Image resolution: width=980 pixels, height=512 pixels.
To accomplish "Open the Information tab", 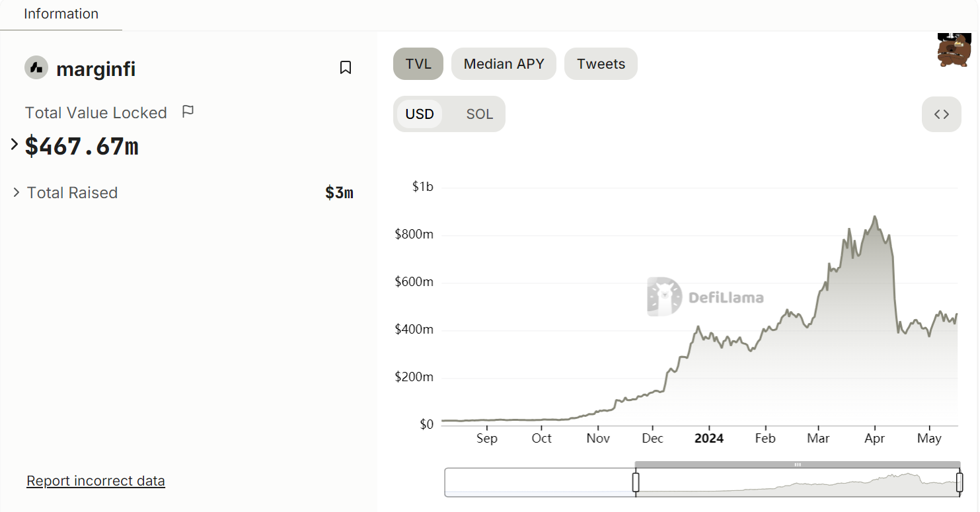I will tap(61, 14).
